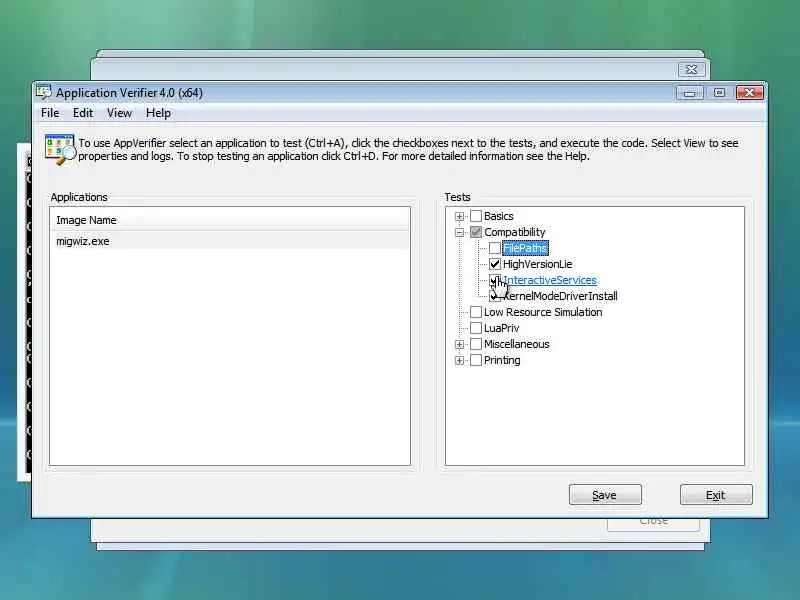Select migwiz.exe in the Applications list
The height and width of the screenshot is (600, 800).
tap(230, 241)
